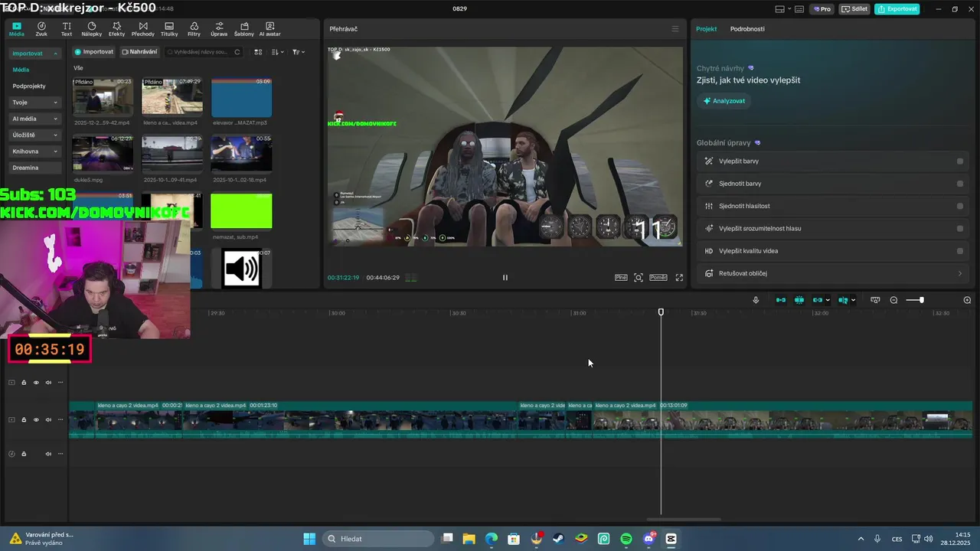The height and width of the screenshot is (551, 980).
Task: Open the preview-split dropdown in timeline toolbar
Action: point(853,300)
